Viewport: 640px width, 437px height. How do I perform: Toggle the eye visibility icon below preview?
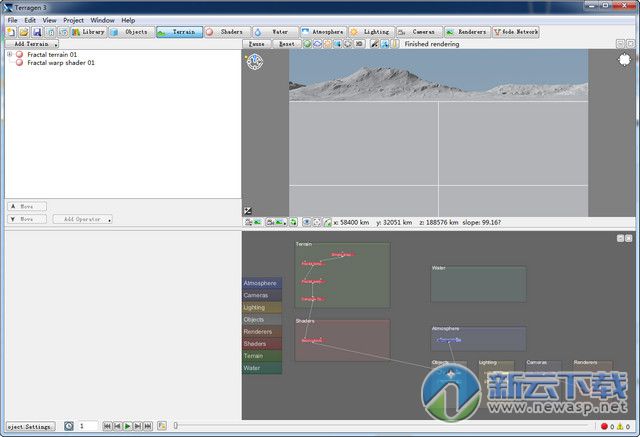pyautogui.click(x=307, y=222)
